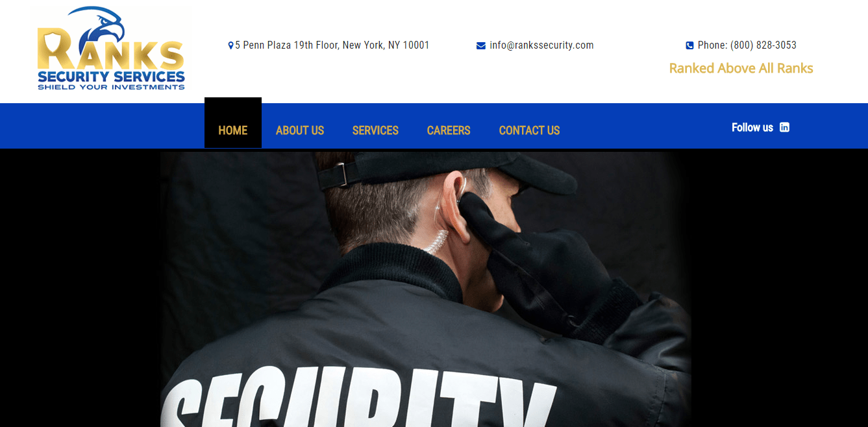Image resolution: width=868 pixels, height=427 pixels.
Task: Open the CAREERS menu item
Action: [x=449, y=130]
